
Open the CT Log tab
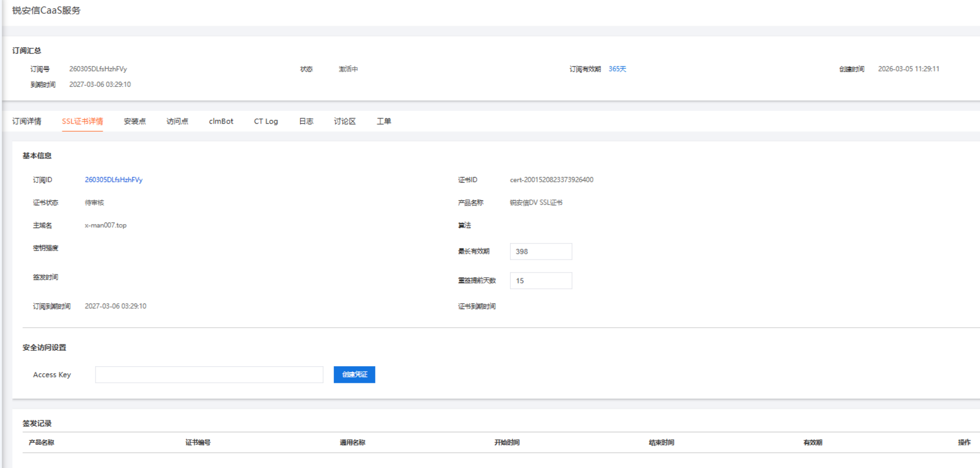tap(266, 122)
